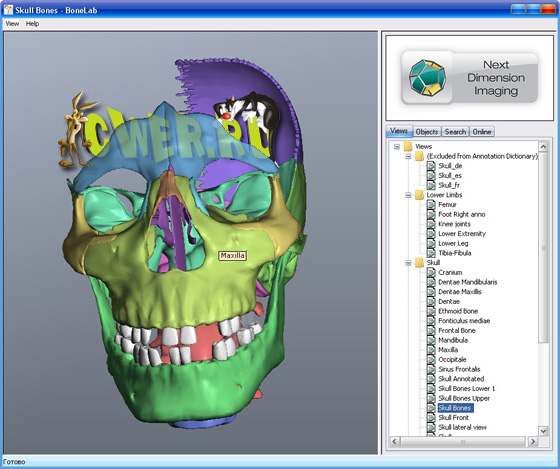Click the view icon beside Mandibula

click(431, 340)
